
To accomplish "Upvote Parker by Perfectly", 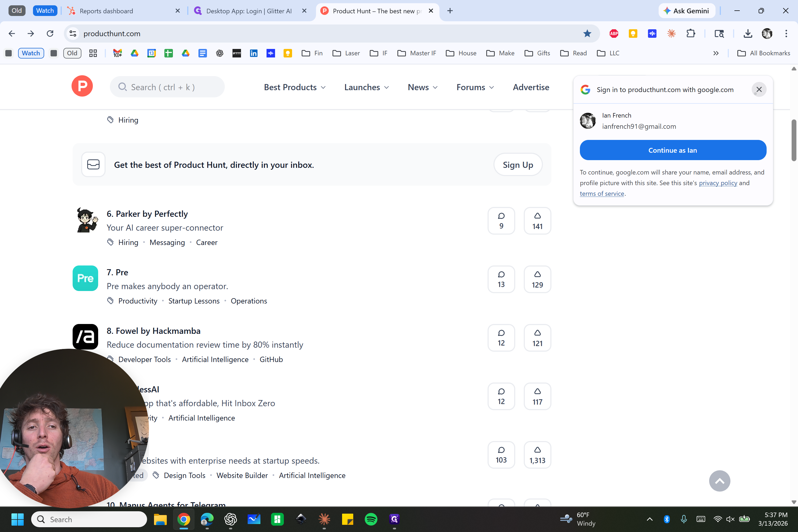I will tap(537, 221).
